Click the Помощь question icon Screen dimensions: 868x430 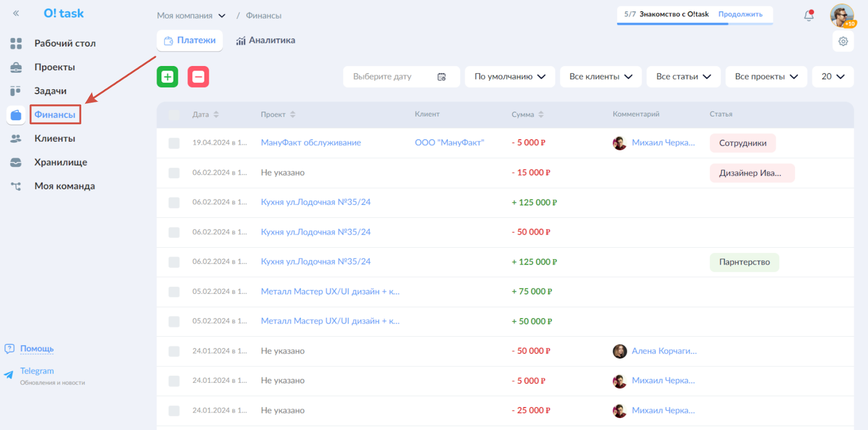tap(9, 349)
